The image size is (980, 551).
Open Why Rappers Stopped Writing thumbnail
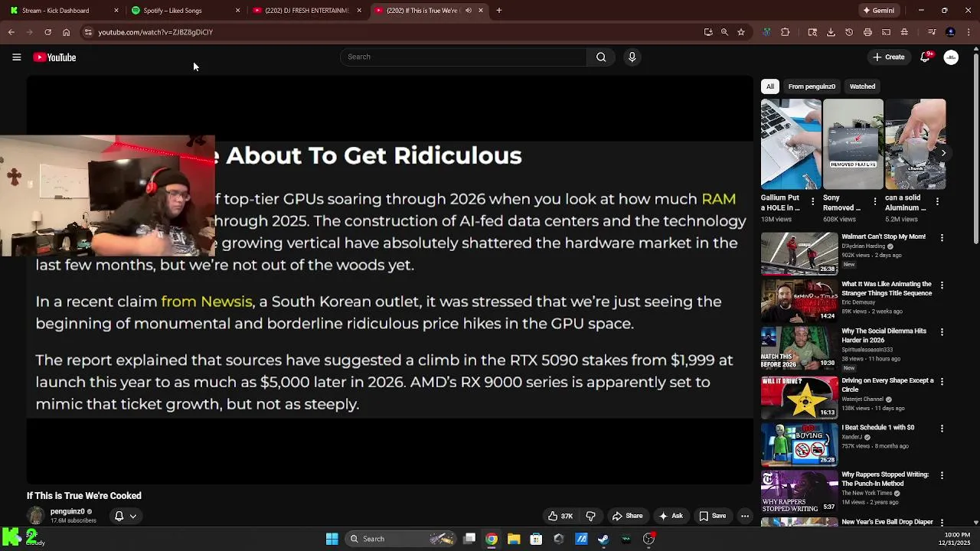[x=799, y=491]
